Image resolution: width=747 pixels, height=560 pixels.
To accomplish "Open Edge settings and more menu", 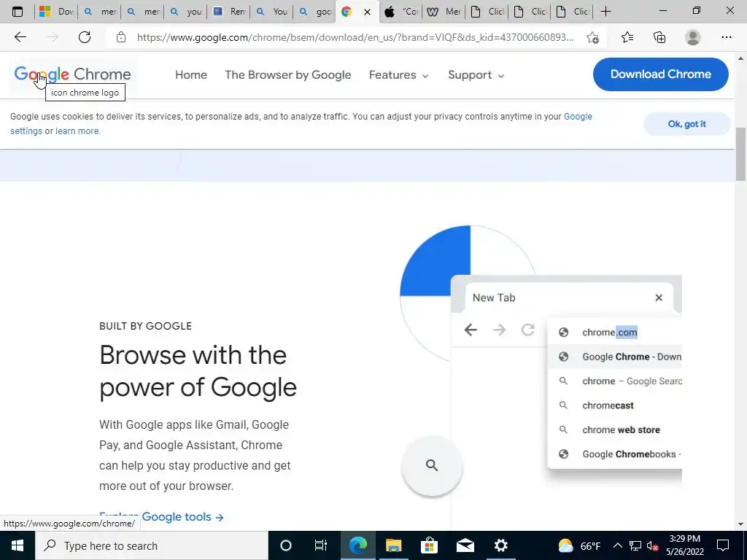I will (726, 37).
